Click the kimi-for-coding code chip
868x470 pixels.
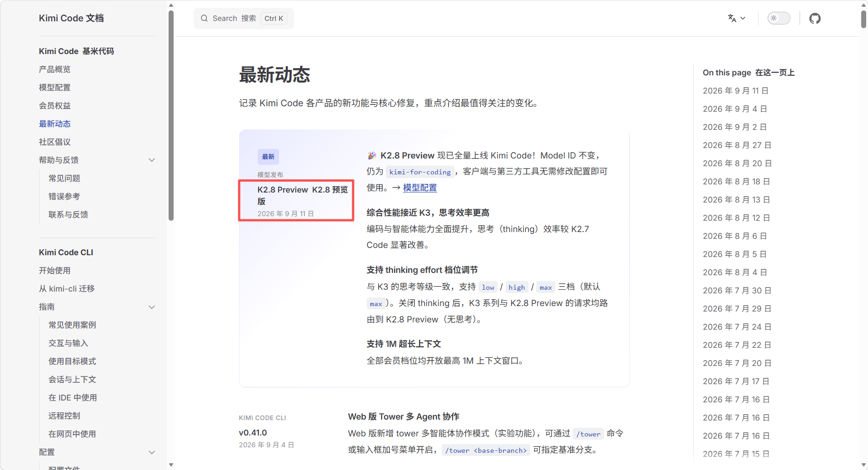(x=420, y=172)
